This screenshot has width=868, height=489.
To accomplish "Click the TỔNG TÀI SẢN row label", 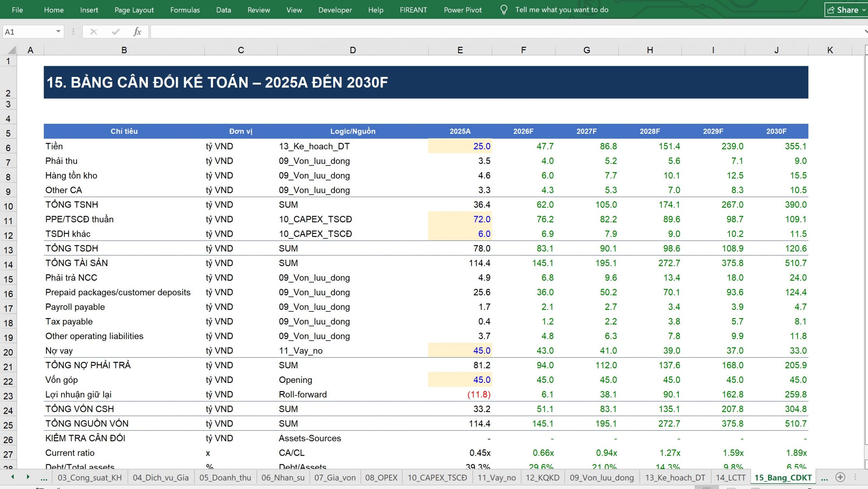I will point(77,263).
